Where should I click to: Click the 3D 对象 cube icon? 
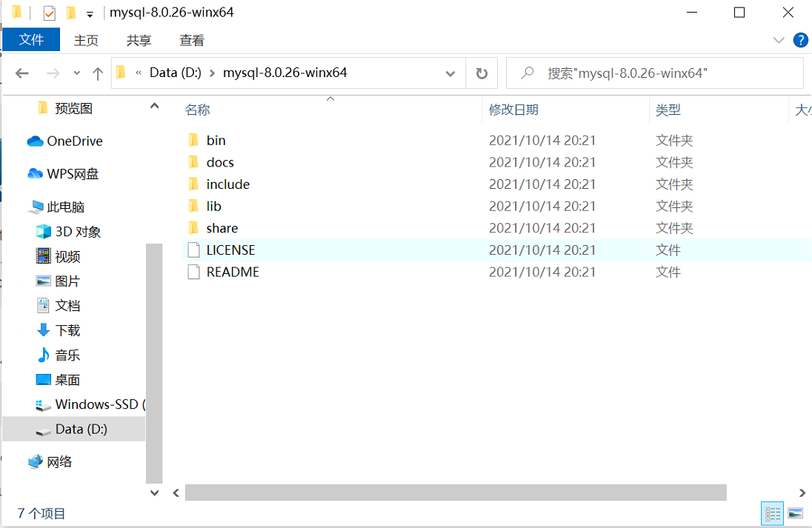44,231
